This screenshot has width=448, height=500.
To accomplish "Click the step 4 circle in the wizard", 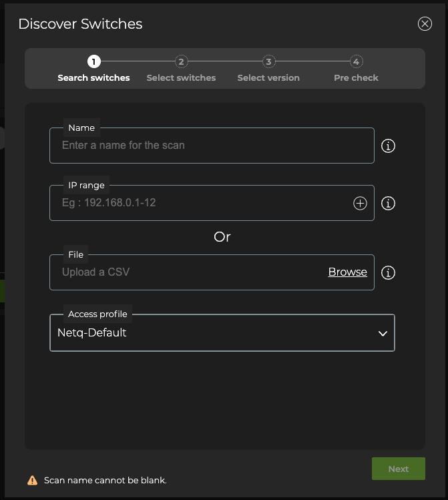I will (356, 62).
